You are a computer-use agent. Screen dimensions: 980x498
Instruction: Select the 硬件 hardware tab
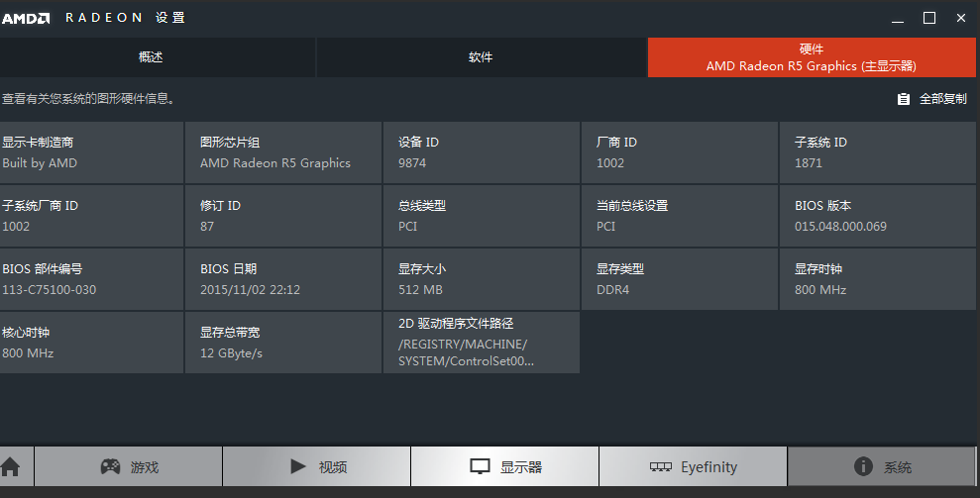coord(811,57)
